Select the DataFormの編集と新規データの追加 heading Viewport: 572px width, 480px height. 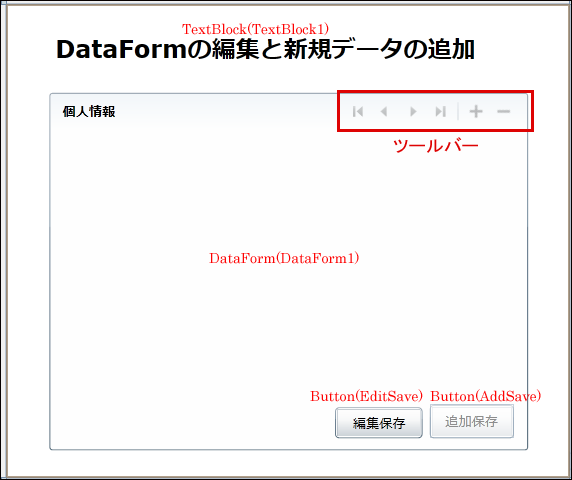click(265, 50)
